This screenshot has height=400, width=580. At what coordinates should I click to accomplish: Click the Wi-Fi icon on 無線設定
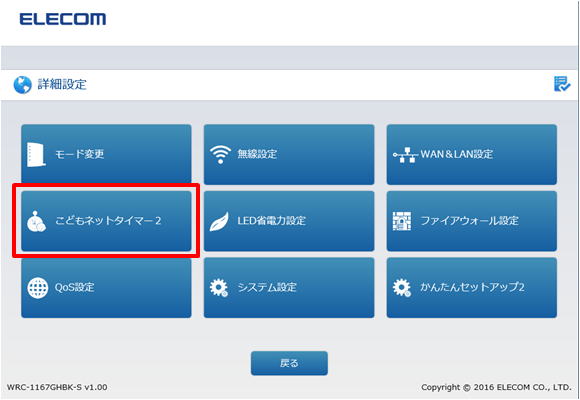click(x=220, y=154)
